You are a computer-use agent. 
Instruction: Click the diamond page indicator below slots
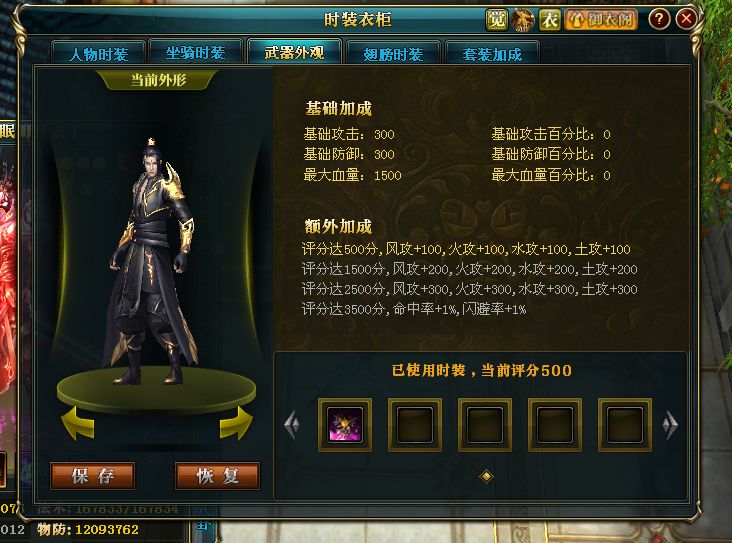(486, 476)
